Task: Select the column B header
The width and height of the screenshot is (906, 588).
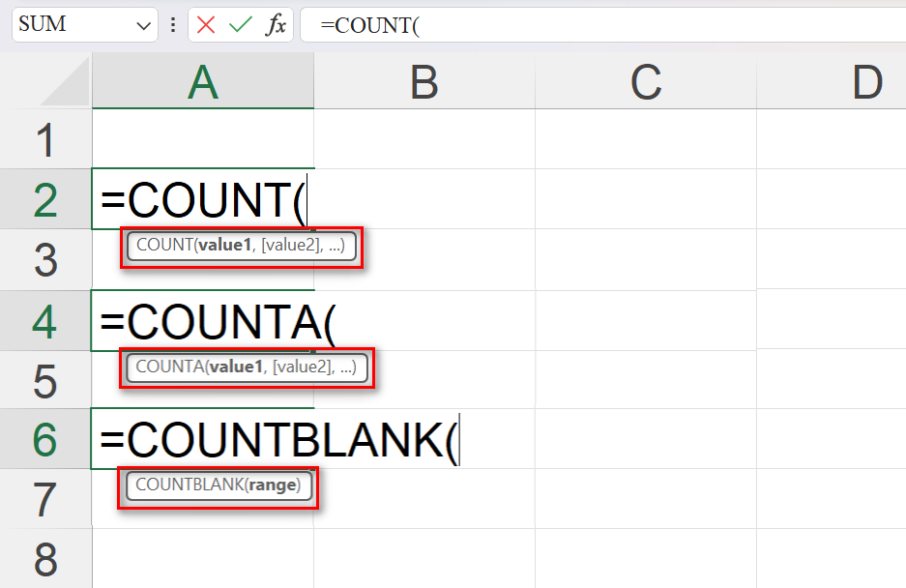Action: tap(424, 84)
